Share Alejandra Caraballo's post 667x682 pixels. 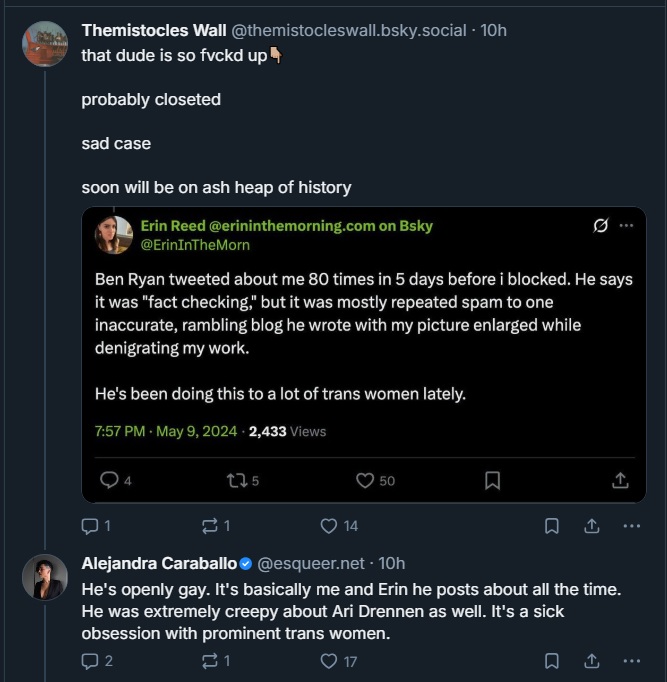(591, 660)
